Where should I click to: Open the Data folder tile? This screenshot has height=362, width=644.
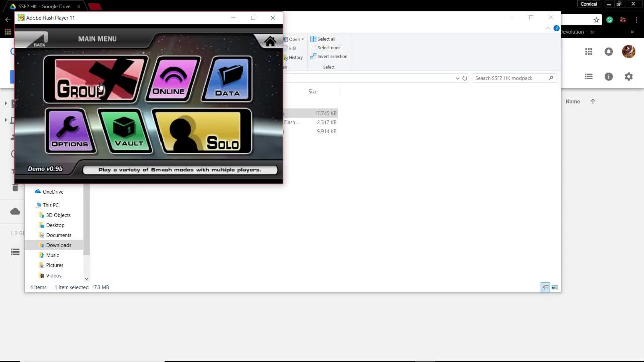(227, 78)
